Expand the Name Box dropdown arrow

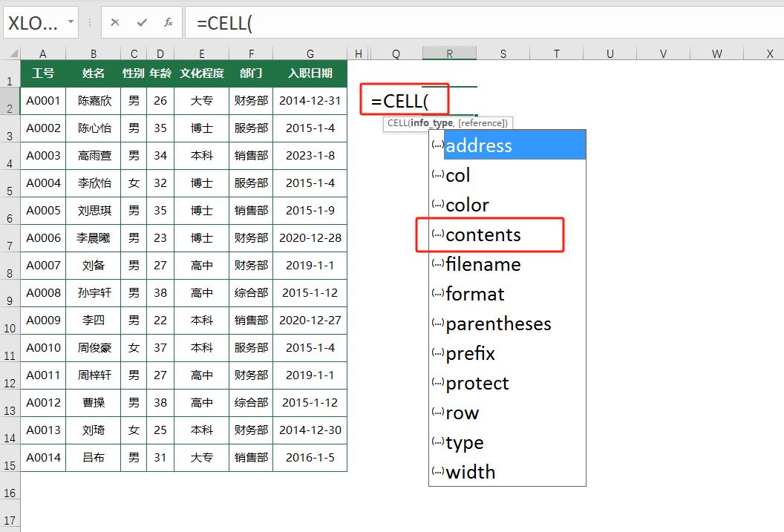coord(71,22)
